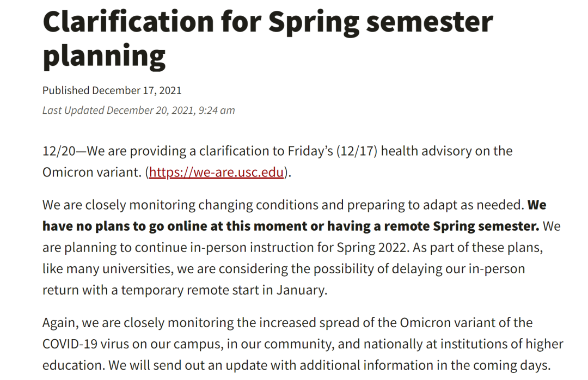Click the '(12/17)' date in the first paragraph

tap(357, 151)
